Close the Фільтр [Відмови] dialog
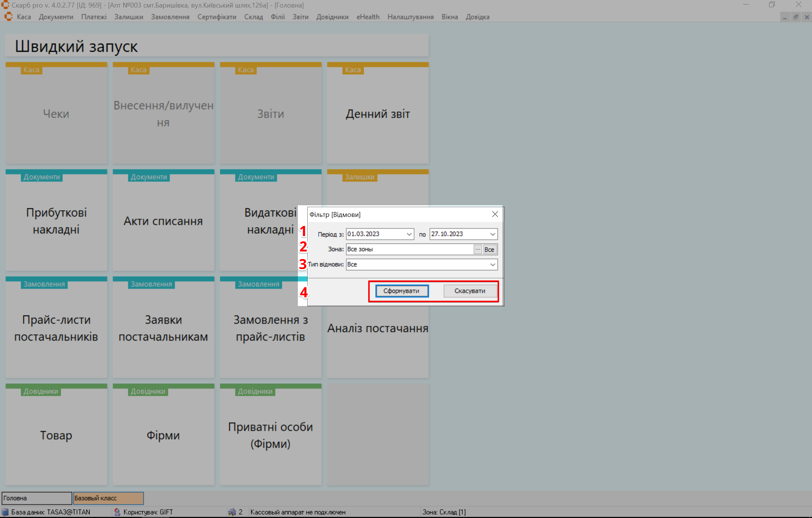 (495, 214)
